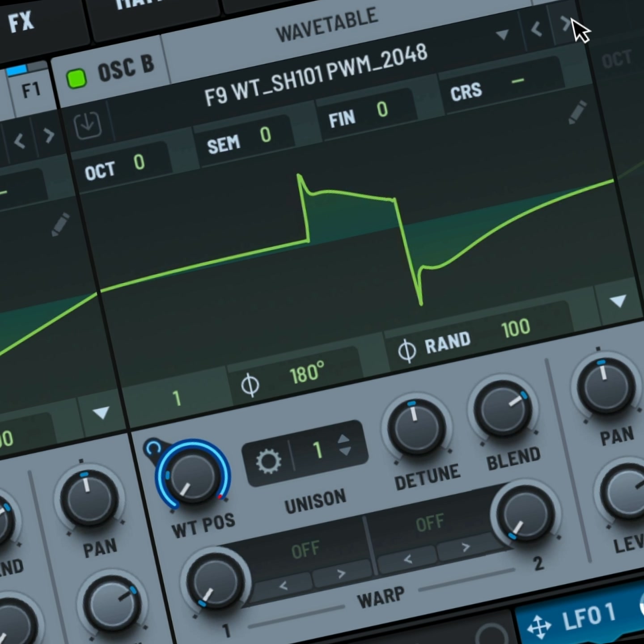Click the OSC B BLEND knob

pyautogui.click(x=503, y=409)
